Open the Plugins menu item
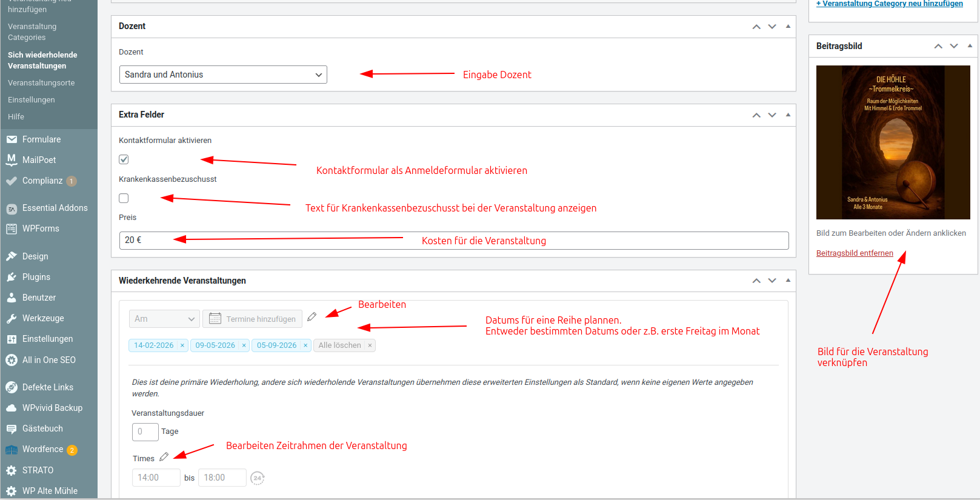980x500 pixels. pyautogui.click(x=36, y=277)
